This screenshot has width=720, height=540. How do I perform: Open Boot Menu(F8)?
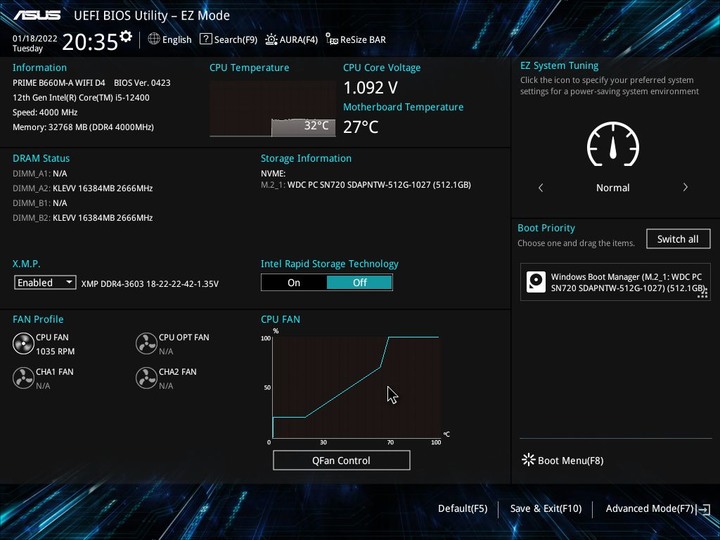click(570, 460)
